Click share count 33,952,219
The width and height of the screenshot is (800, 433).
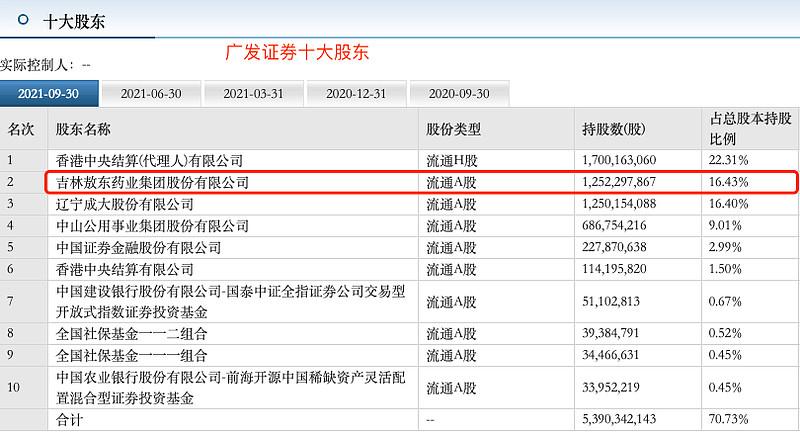tap(611, 387)
